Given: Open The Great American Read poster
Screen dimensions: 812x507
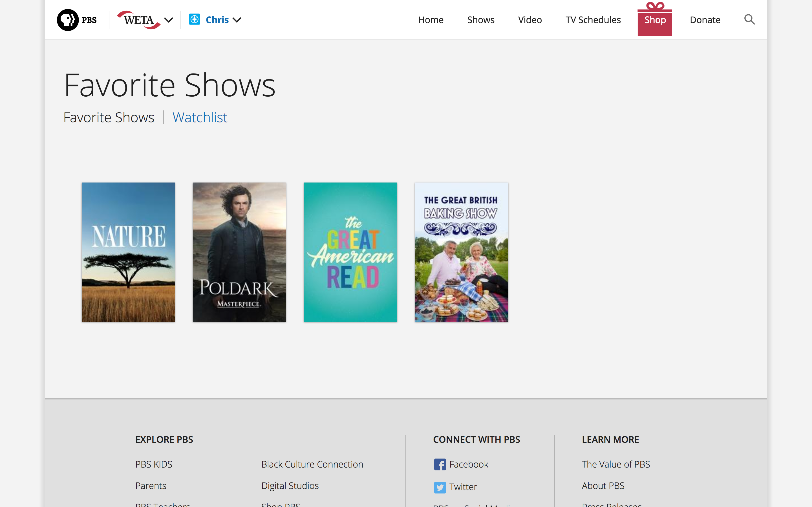Looking at the screenshot, I should pos(350,252).
